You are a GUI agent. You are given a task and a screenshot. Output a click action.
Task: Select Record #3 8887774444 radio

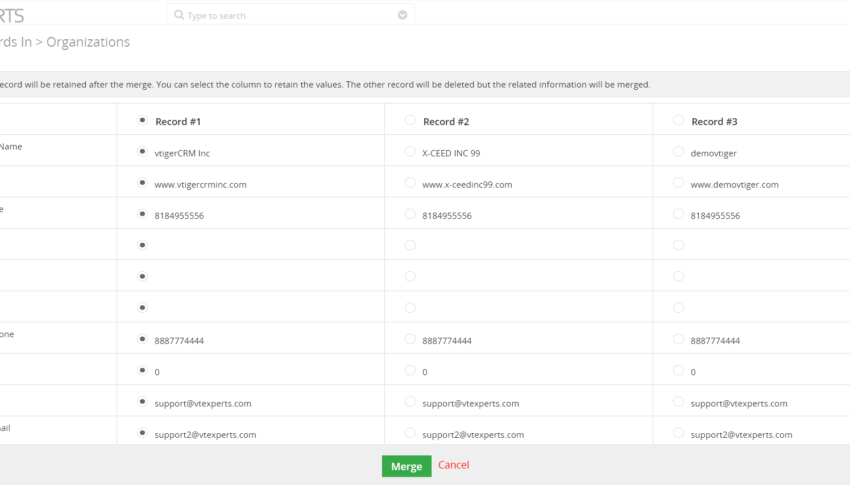[x=678, y=339]
